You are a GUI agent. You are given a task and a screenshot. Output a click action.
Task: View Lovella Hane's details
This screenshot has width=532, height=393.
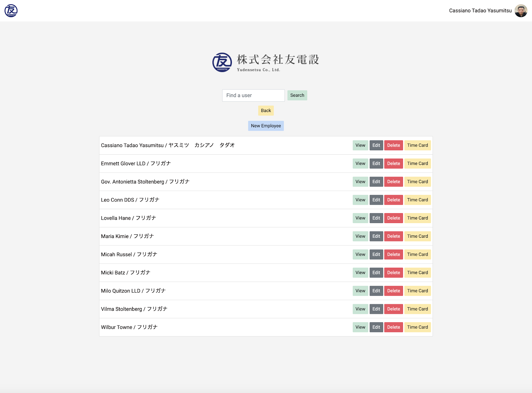pyautogui.click(x=360, y=218)
